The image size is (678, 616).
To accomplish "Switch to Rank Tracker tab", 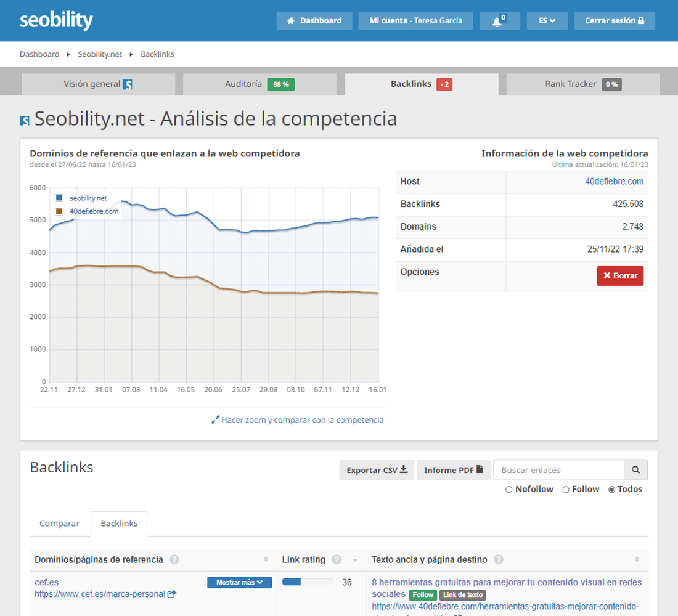I will 583,84.
